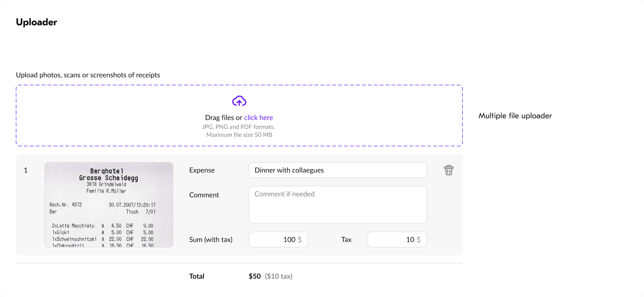Click the 'Uploader' heading
Viewport: 644px width, 297px height.
[x=36, y=22]
